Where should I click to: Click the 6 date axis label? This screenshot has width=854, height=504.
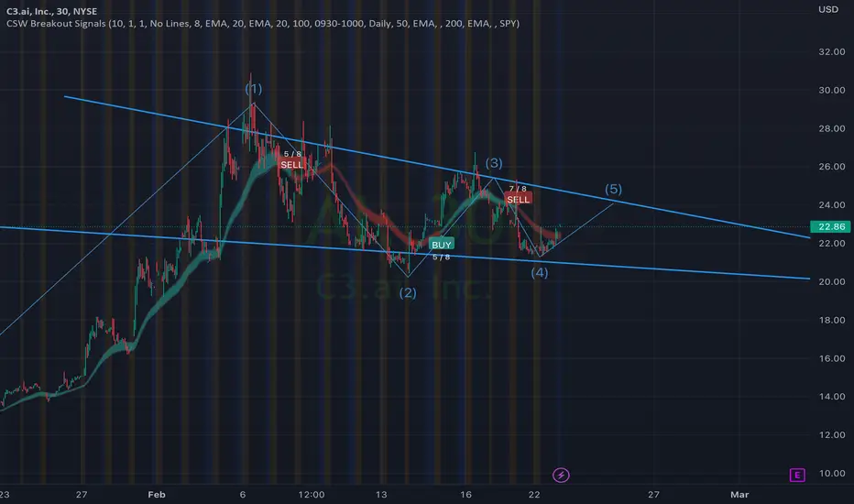pos(243,495)
